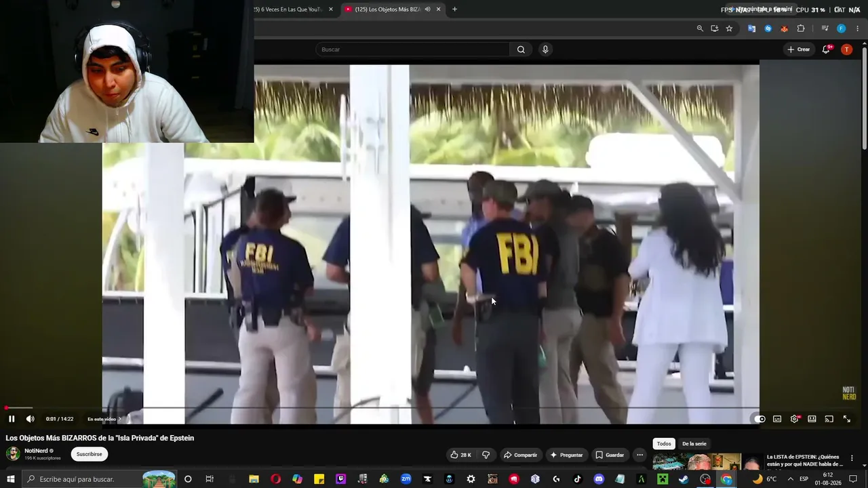The image size is (868, 488).
Task: Show hidden system tray icons
Action: (790, 479)
